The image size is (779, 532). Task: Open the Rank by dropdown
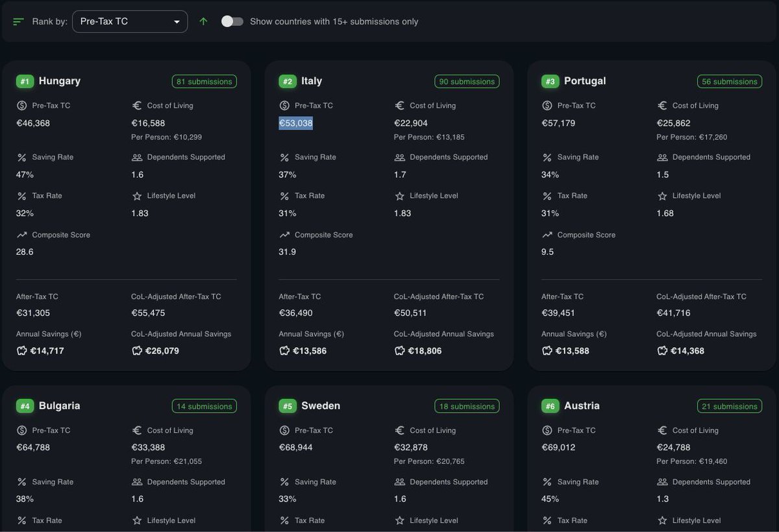[x=130, y=21]
